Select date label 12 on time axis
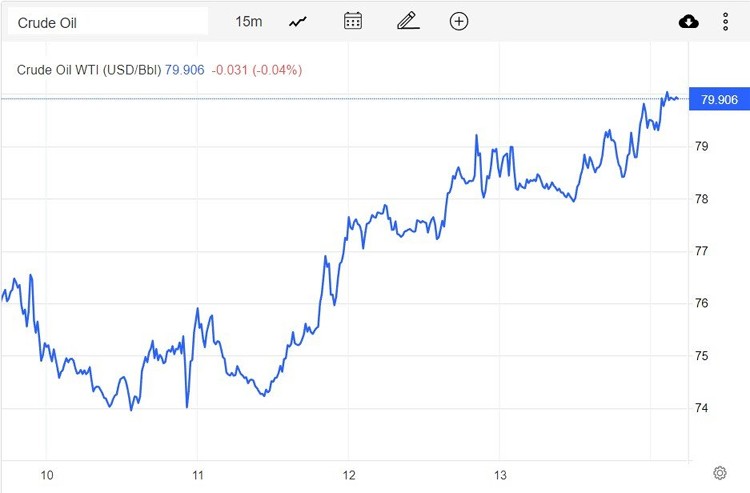 coord(350,473)
